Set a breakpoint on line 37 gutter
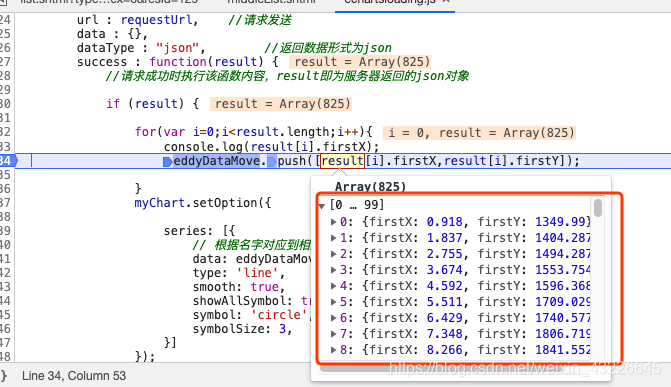671x387 pixels. [6, 202]
